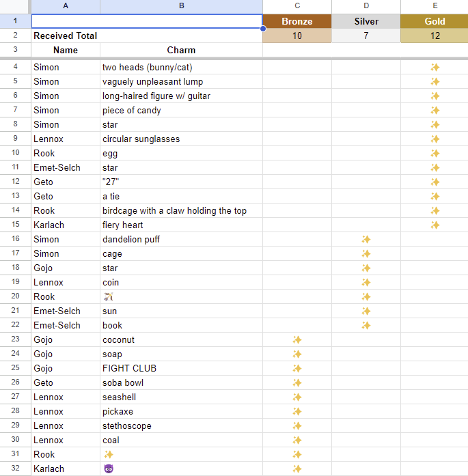Click the 'Karlach' name in the fiery heart row
This screenshot has height=476, width=468.
pyautogui.click(x=49, y=225)
